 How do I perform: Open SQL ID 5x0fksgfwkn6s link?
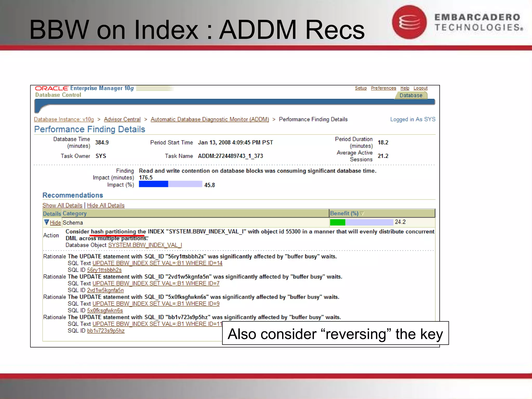pos(105,310)
